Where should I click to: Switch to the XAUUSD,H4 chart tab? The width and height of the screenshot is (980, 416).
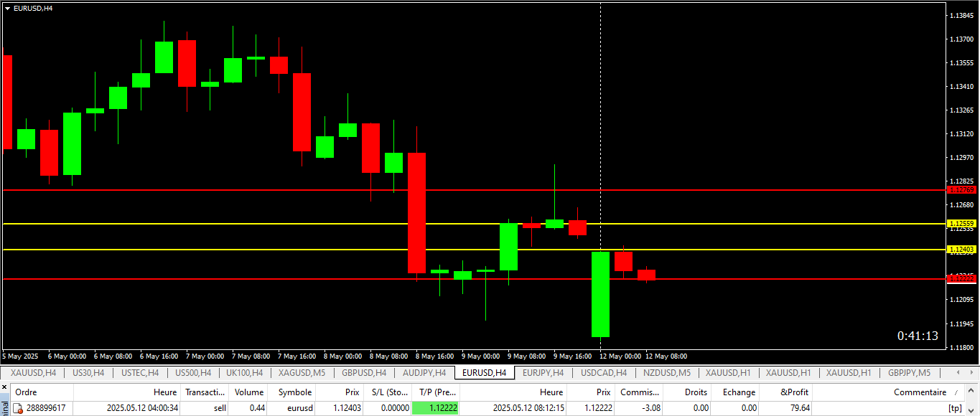coord(33,373)
